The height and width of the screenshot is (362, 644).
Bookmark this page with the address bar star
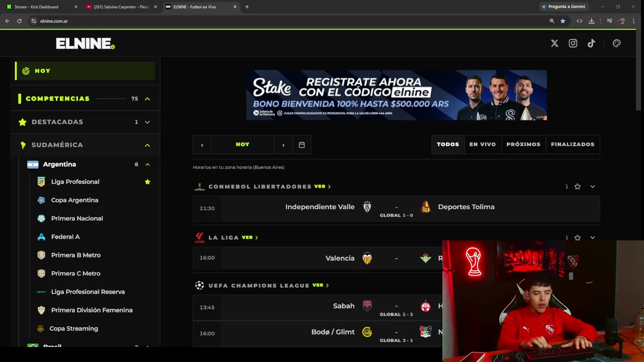pos(563,21)
